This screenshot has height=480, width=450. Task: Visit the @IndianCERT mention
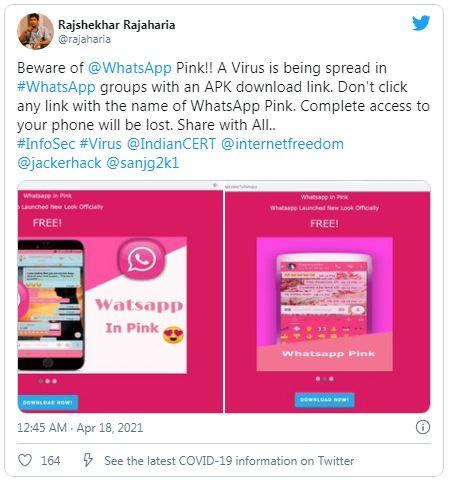coord(171,144)
